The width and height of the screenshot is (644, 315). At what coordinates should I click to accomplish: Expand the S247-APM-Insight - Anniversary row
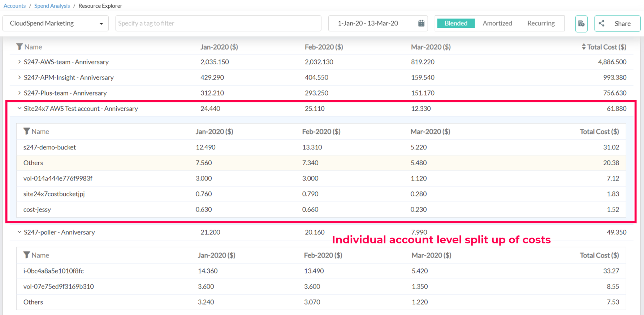[20, 77]
